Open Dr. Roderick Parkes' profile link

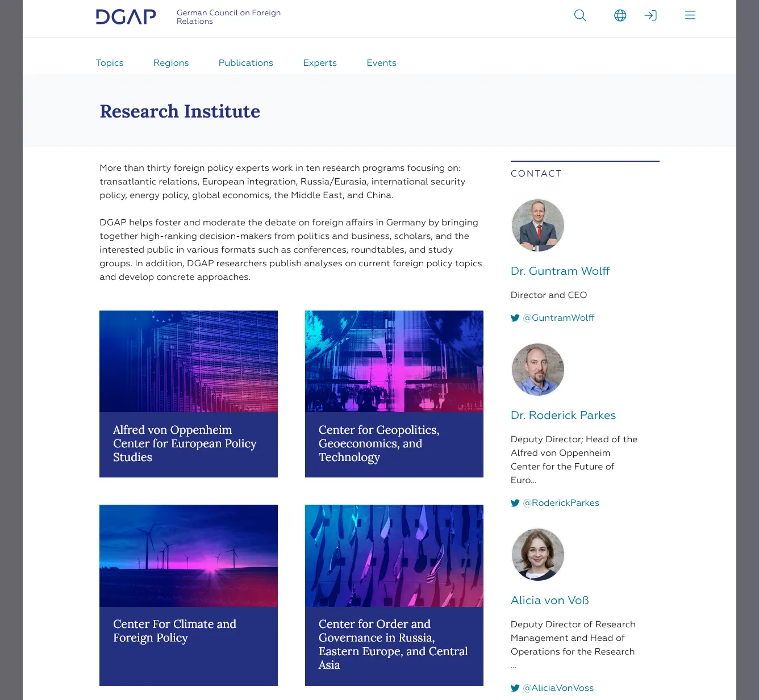pyautogui.click(x=563, y=415)
